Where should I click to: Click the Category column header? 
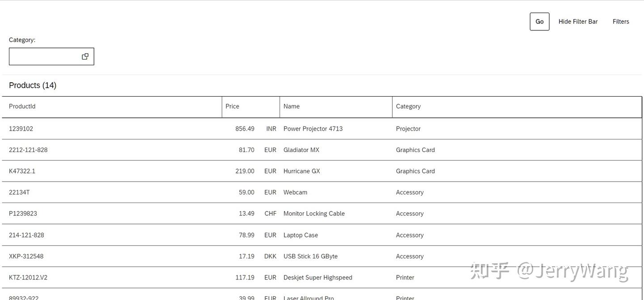point(517,106)
